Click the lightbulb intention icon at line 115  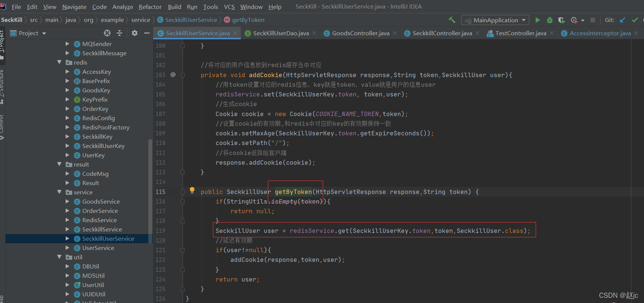tap(192, 190)
